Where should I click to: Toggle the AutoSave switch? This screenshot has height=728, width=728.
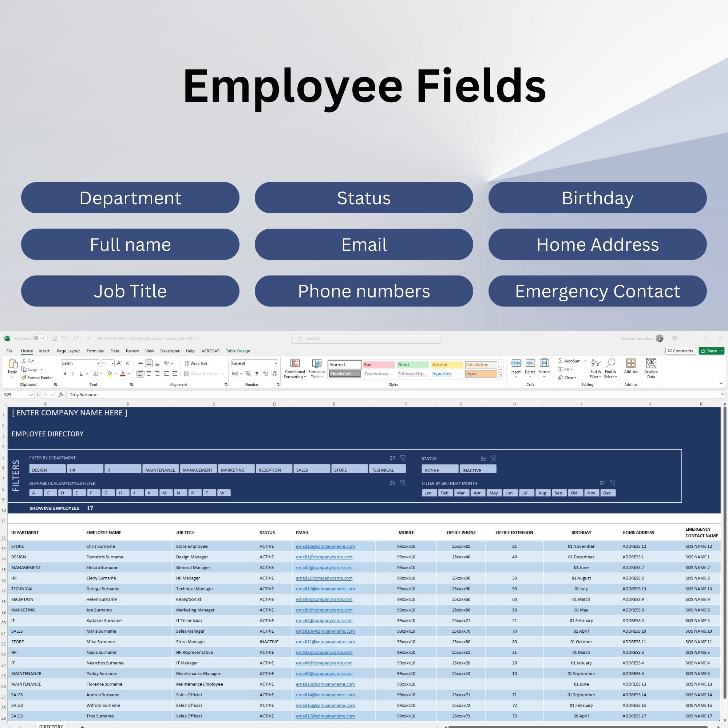(x=40, y=339)
